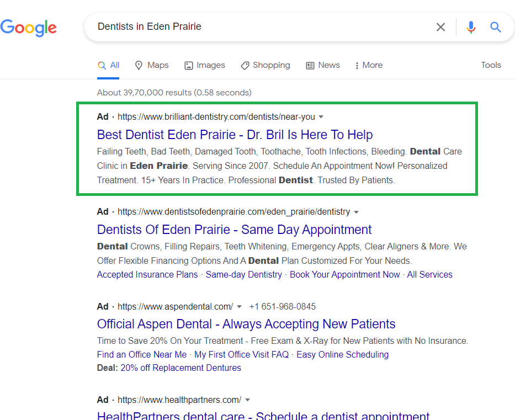Image resolution: width=515 pixels, height=420 pixels.
Task: Click the dentistsofedenprairie.com URL text
Action: click(234, 211)
